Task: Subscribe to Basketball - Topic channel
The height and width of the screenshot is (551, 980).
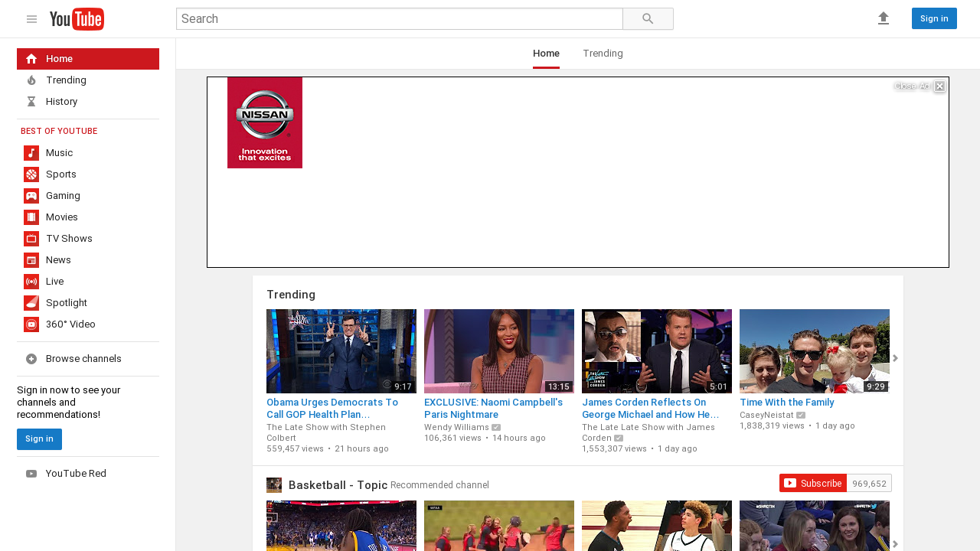Action: point(813,483)
